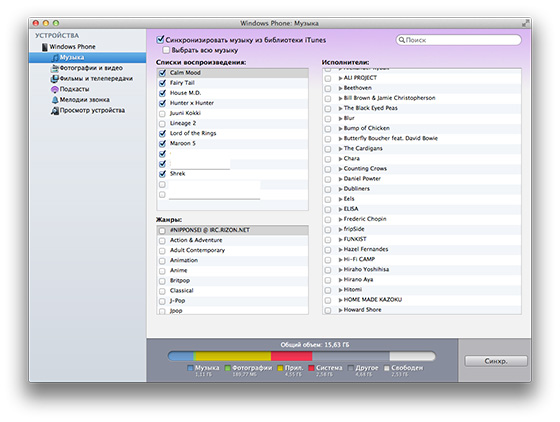Screen dimensions: 560x422
Task: Select Action & Adventure genre row
Action: pos(232,240)
